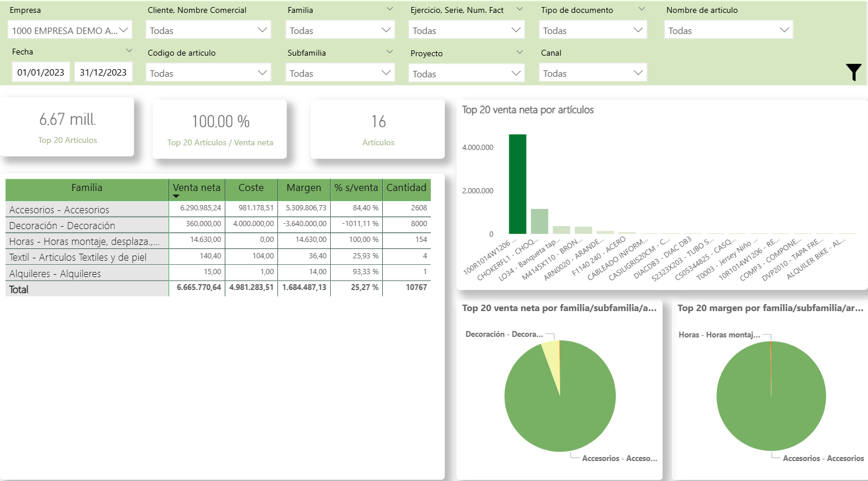The height and width of the screenshot is (481, 868).
Task: Expand the Fecha slicer header chevron
Action: tap(129, 51)
